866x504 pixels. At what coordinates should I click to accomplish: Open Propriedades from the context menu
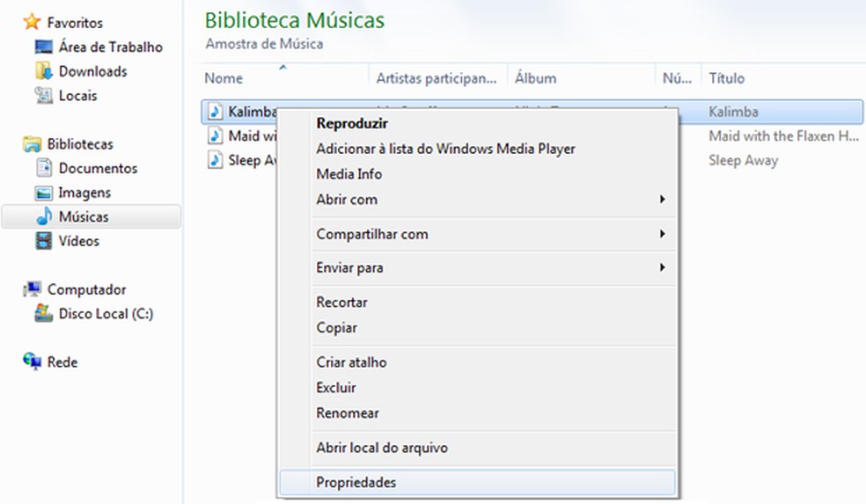click(478, 483)
